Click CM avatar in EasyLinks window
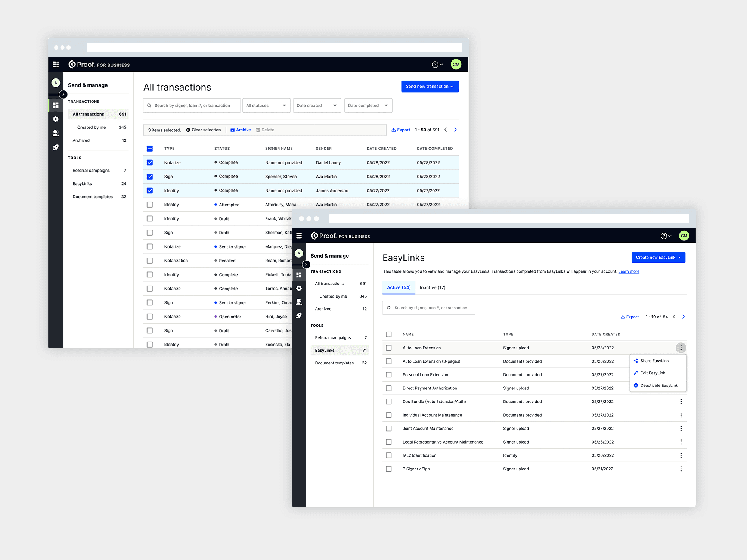Image resolution: width=747 pixels, height=560 pixels. click(684, 236)
